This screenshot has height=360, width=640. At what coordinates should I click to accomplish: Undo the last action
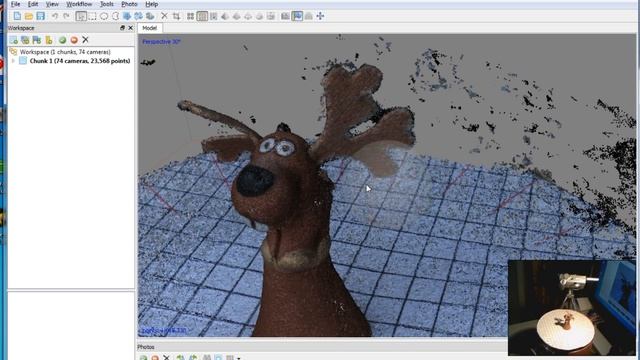54,16
